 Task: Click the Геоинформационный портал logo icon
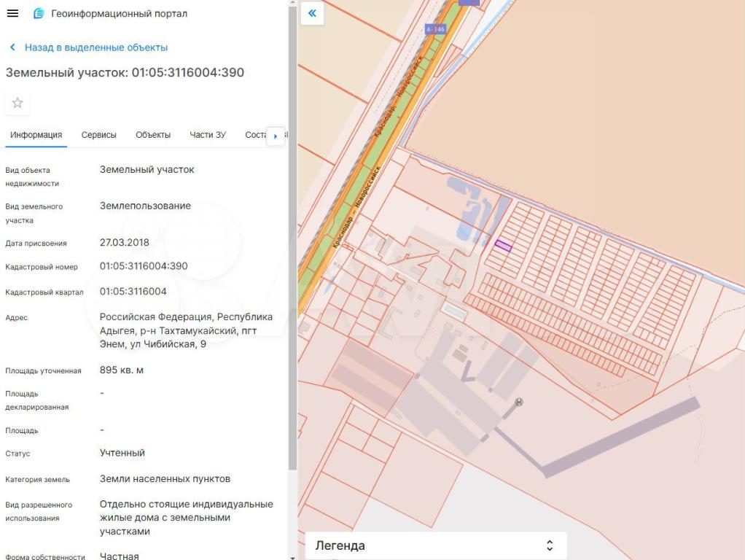coord(39,14)
